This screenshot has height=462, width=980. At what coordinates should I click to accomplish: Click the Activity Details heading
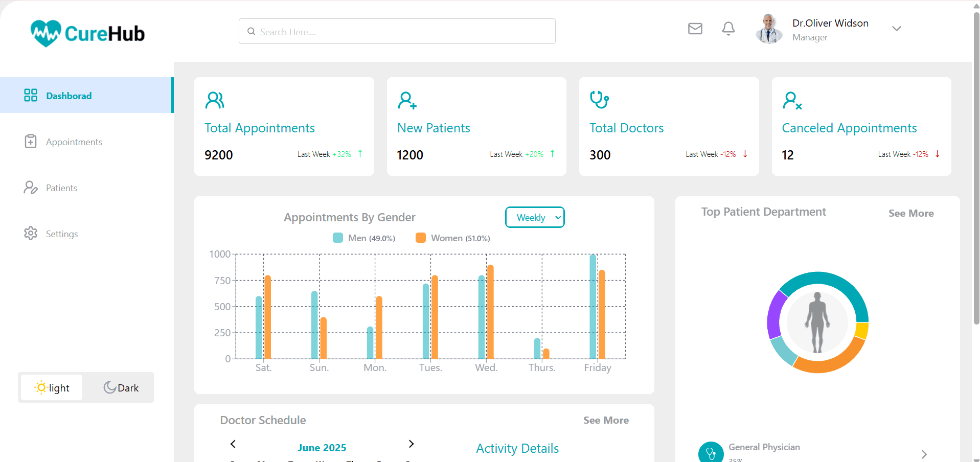click(517, 448)
